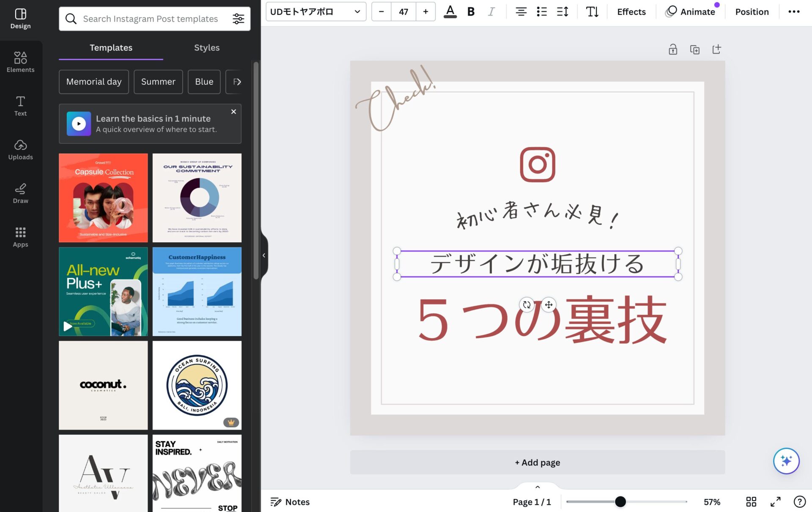This screenshot has height=512, width=812.
Task: Open the line spacing options
Action: click(x=562, y=12)
